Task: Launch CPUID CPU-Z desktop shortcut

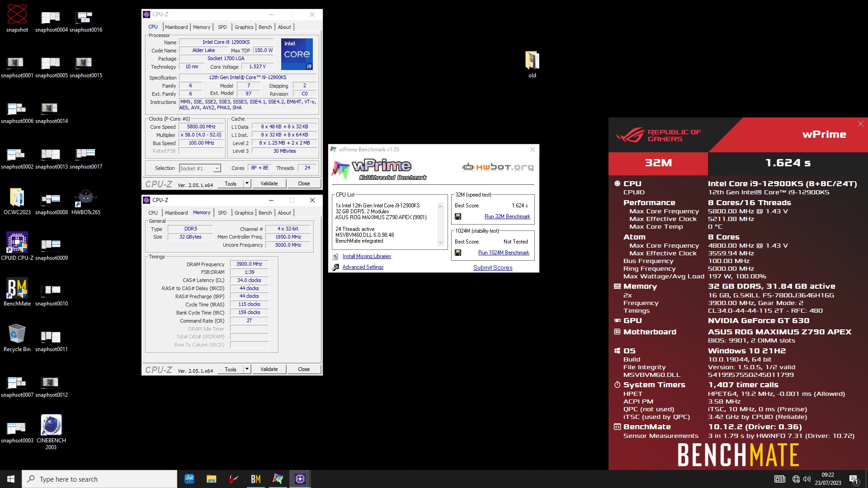Action: click(x=17, y=247)
